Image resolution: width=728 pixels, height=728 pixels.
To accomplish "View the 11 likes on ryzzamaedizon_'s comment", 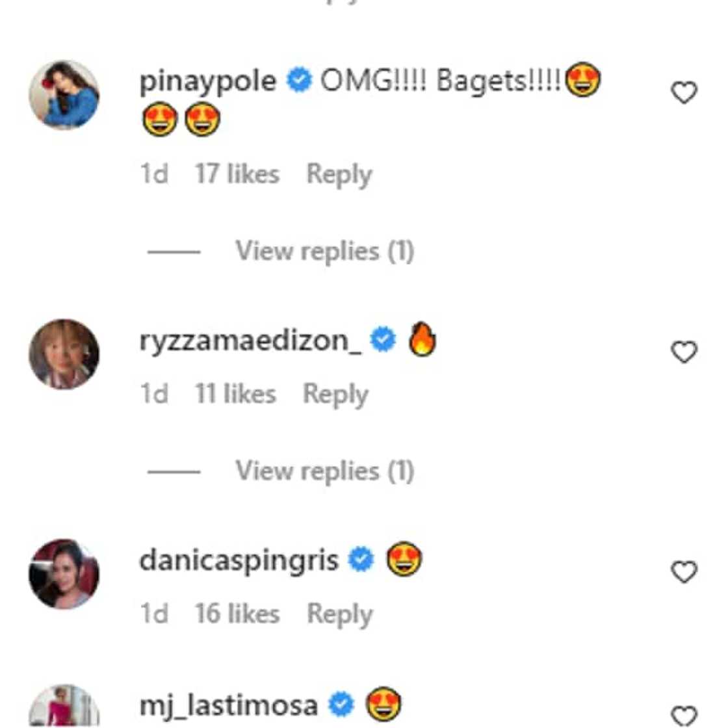I will click(x=235, y=395).
